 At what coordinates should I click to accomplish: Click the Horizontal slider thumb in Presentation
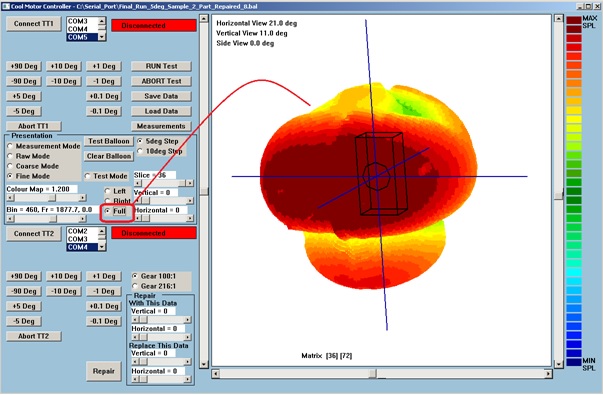coord(146,218)
